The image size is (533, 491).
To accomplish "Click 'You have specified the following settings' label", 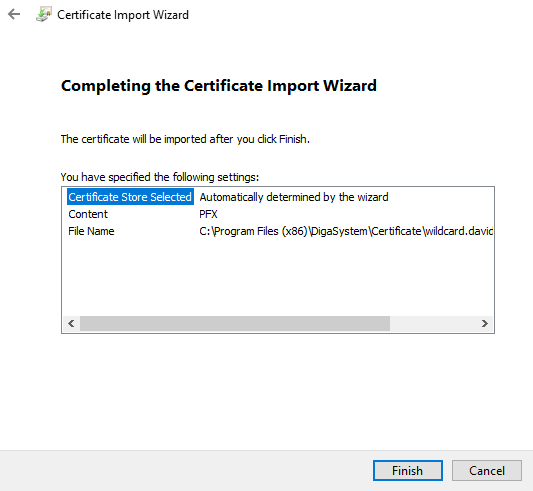I will tap(160, 177).
